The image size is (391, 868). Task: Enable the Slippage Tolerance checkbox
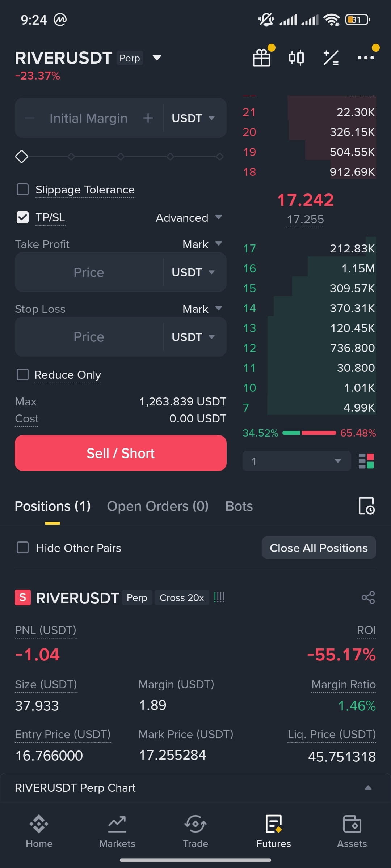coord(23,189)
